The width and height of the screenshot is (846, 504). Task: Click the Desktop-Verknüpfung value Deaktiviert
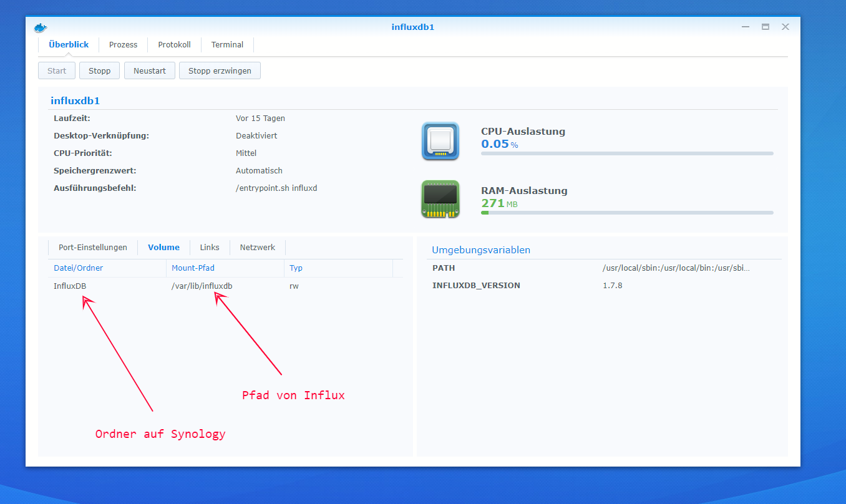(256, 135)
